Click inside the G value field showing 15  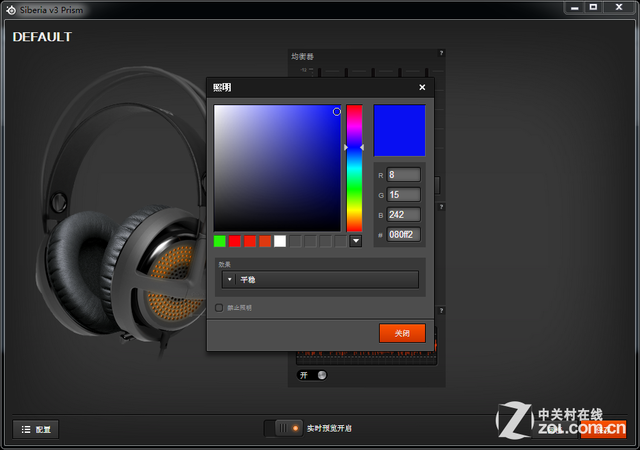(x=403, y=195)
